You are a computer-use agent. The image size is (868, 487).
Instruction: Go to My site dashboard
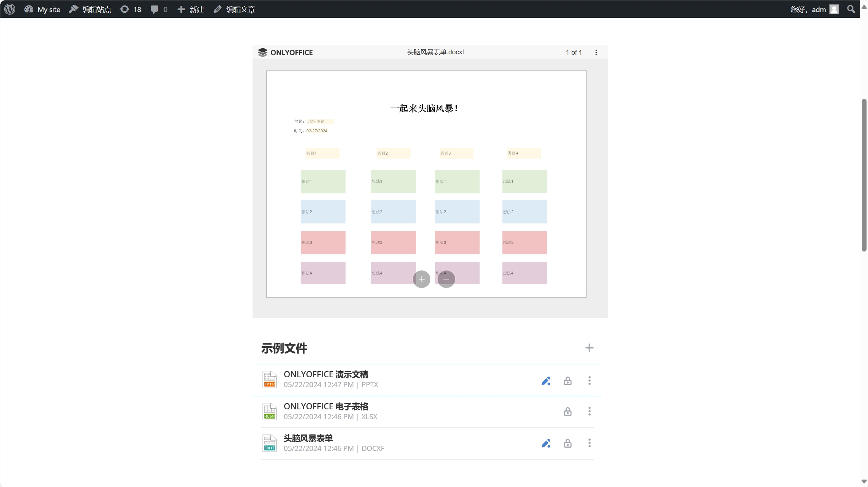click(42, 9)
